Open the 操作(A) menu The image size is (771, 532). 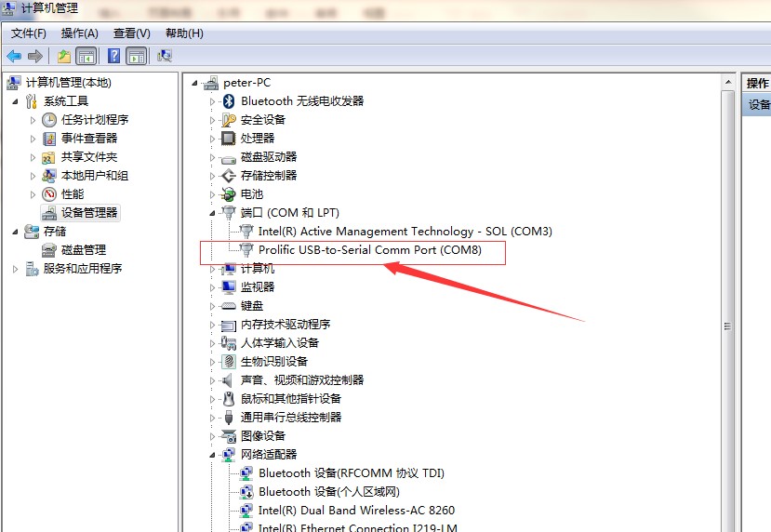click(x=79, y=33)
